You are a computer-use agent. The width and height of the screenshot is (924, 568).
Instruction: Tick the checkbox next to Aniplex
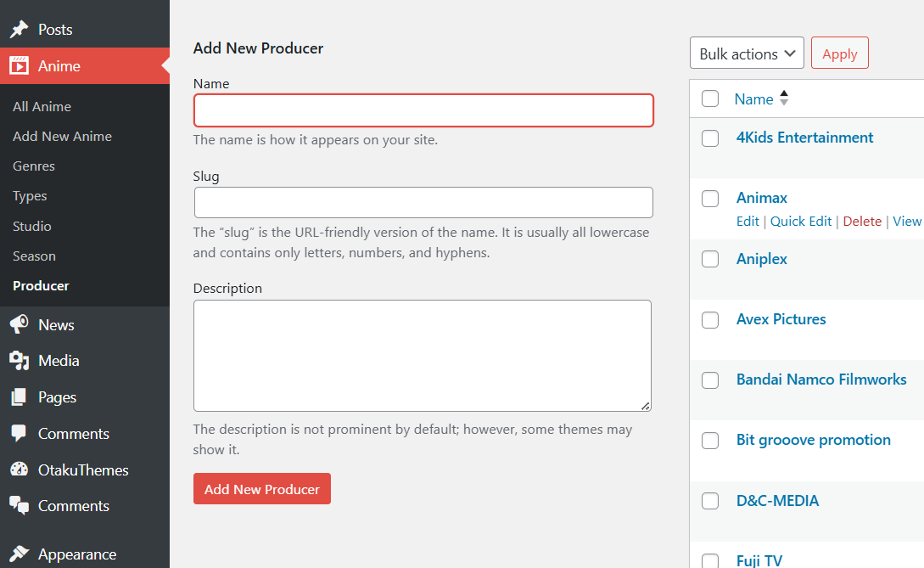tap(710, 259)
